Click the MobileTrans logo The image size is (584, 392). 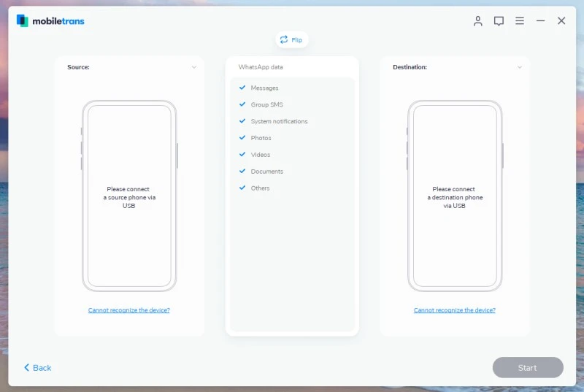(x=50, y=21)
